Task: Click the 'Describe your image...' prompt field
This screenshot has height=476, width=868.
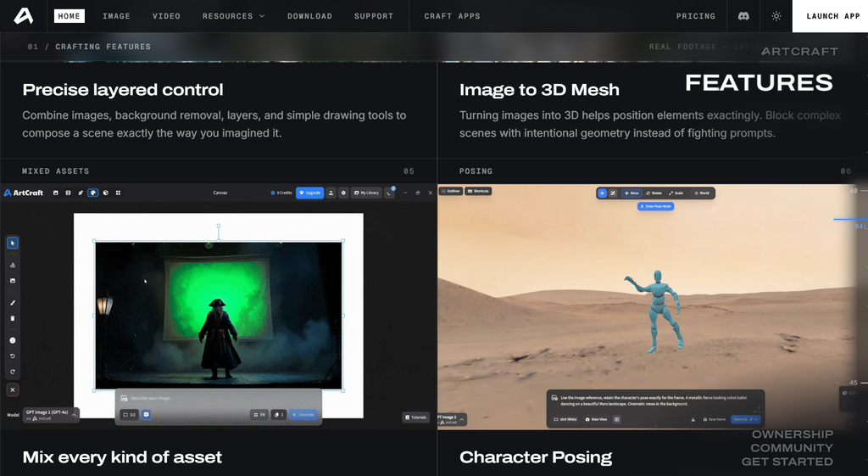Action: click(219, 398)
